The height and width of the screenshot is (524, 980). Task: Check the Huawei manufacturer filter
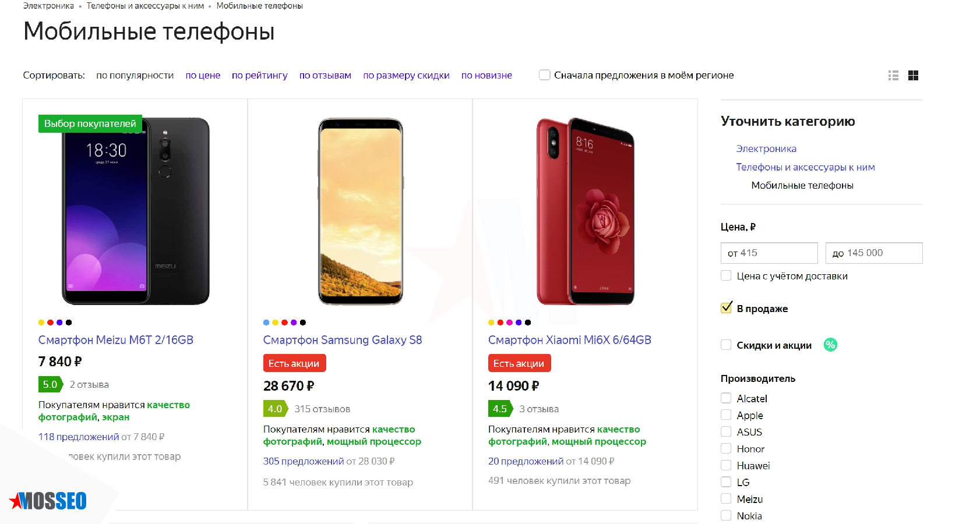[x=726, y=465]
